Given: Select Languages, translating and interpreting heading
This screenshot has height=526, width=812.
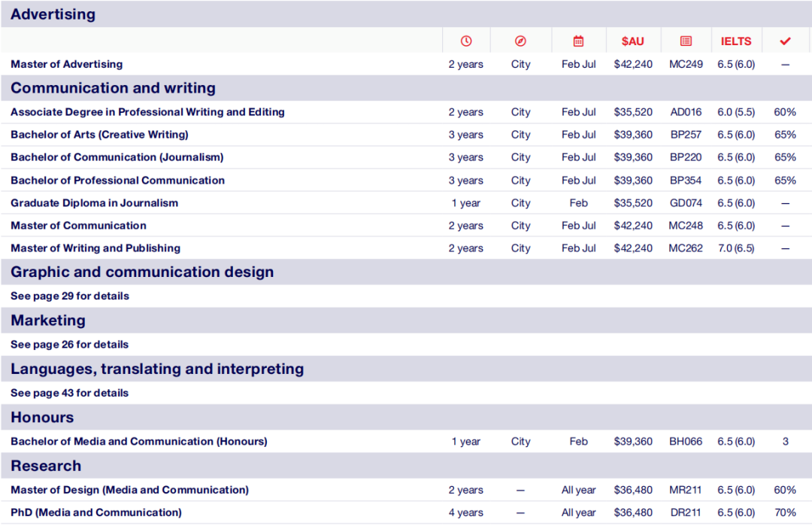Looking at the screenshot, I should pos(157,369).
